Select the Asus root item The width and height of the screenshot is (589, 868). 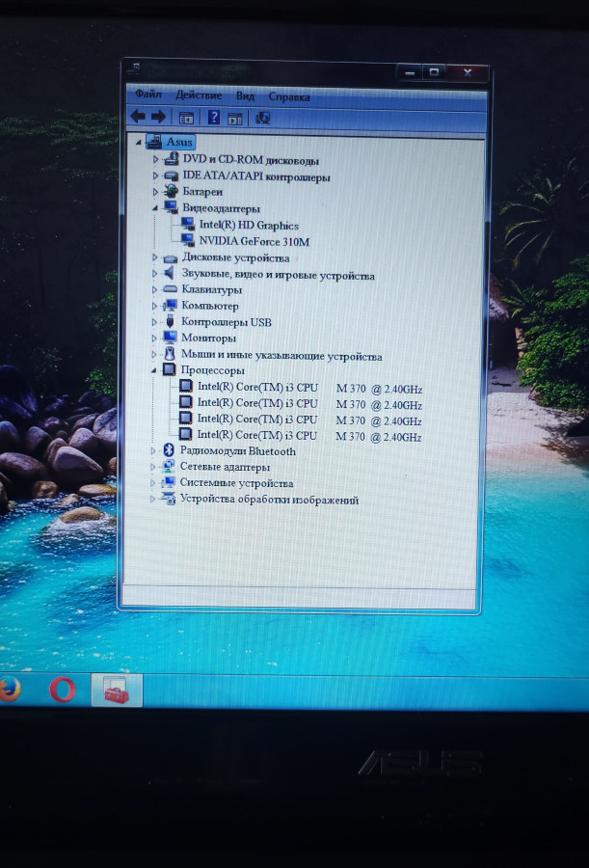179,142
